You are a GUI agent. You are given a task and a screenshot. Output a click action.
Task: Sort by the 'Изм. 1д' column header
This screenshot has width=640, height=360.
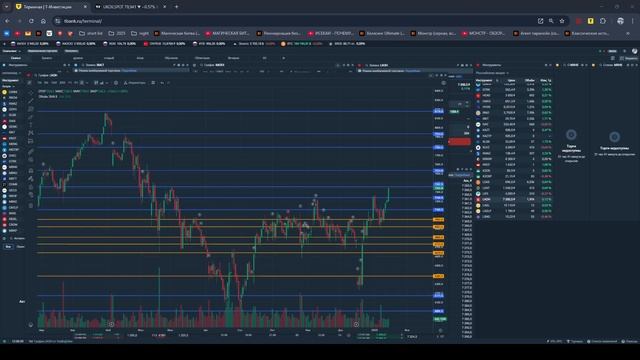[x=546, y=80]
